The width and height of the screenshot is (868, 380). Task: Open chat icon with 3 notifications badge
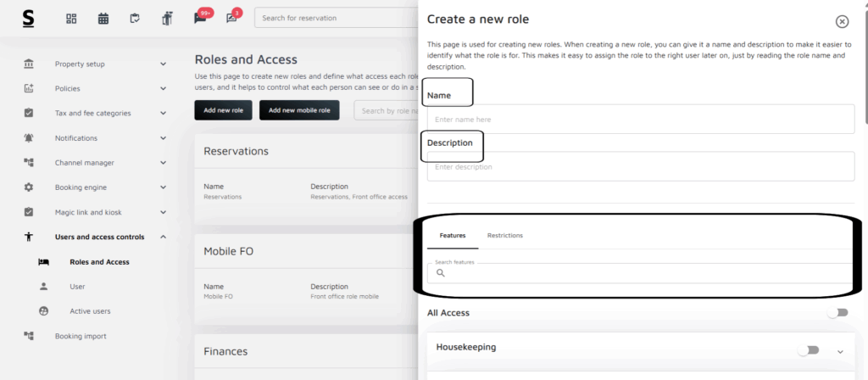tap(231, 19)
